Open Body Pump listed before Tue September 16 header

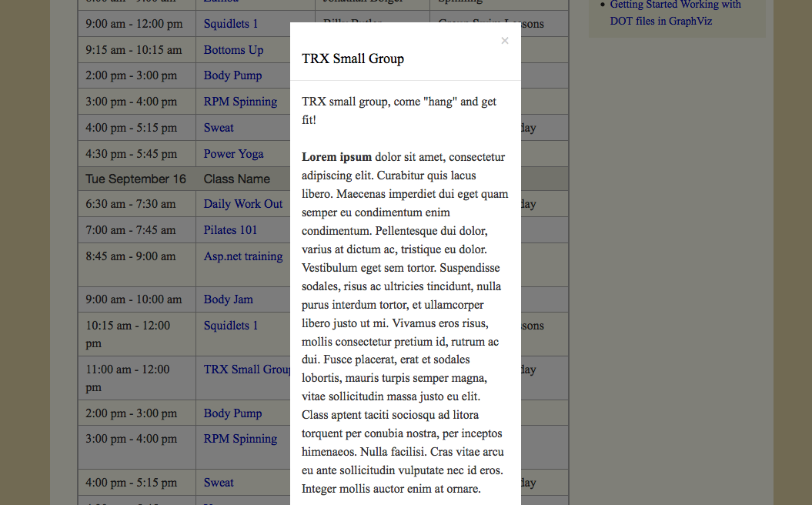coord(232,75)
